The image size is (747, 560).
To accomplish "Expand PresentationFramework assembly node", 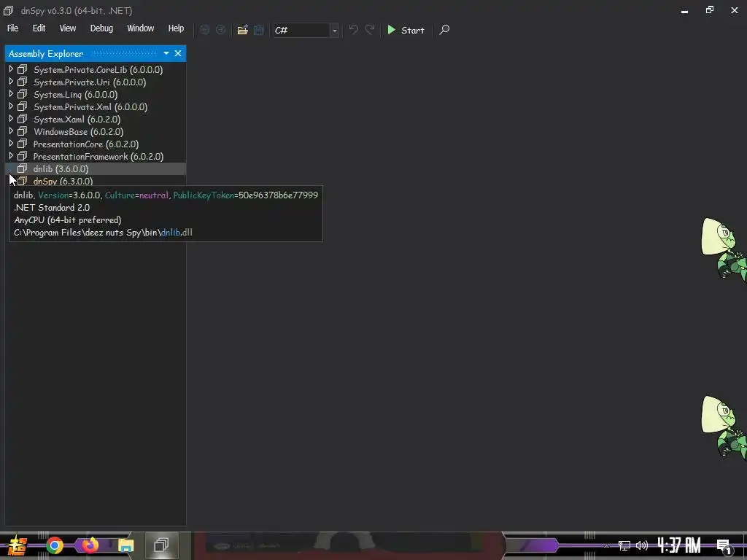I will (11, 156).
